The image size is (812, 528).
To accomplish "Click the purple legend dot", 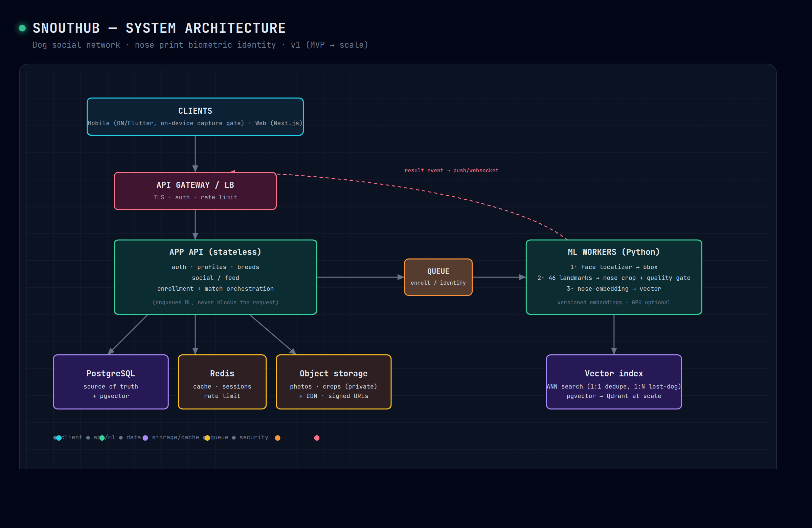I will pos(145,438).
